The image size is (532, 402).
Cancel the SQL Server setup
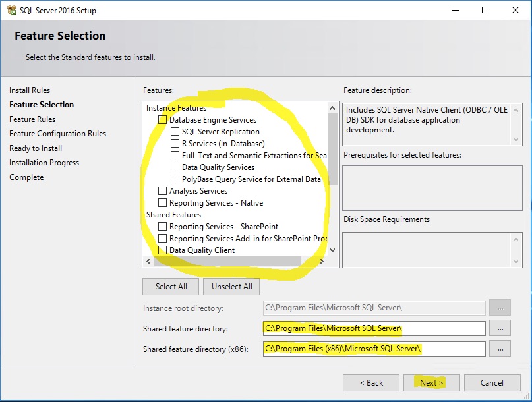(492, 383)
